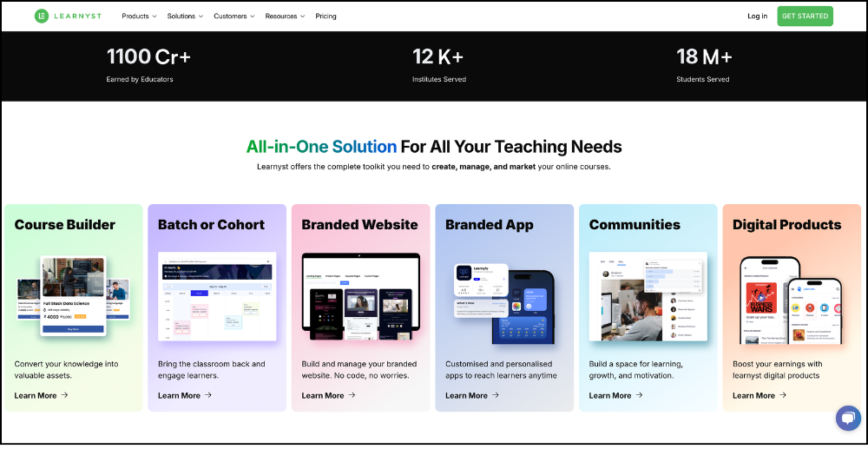Click the Learnyst logo icon

[x=42, y=16]
